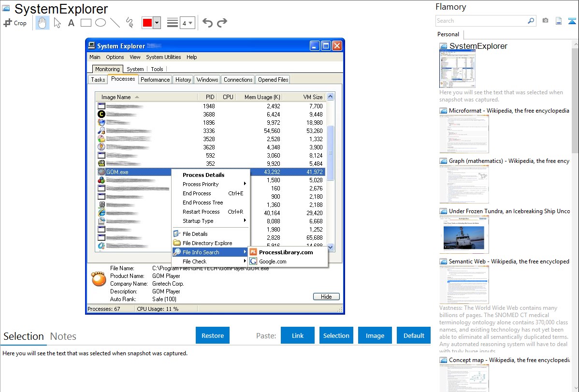The width and height of the screenshot is (579, 392).
Task: Open the line width dropdown showing 4
Action: (x=187, y=23)
